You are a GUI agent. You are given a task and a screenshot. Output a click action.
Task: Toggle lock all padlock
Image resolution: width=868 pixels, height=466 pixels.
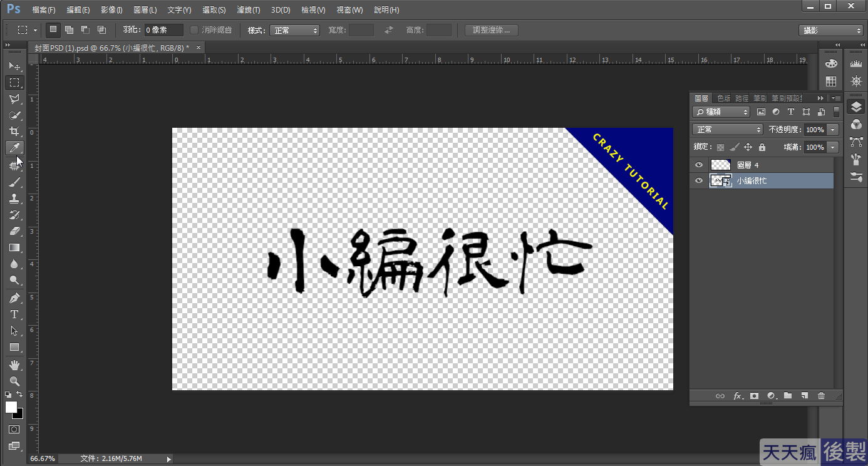point(762,147)
